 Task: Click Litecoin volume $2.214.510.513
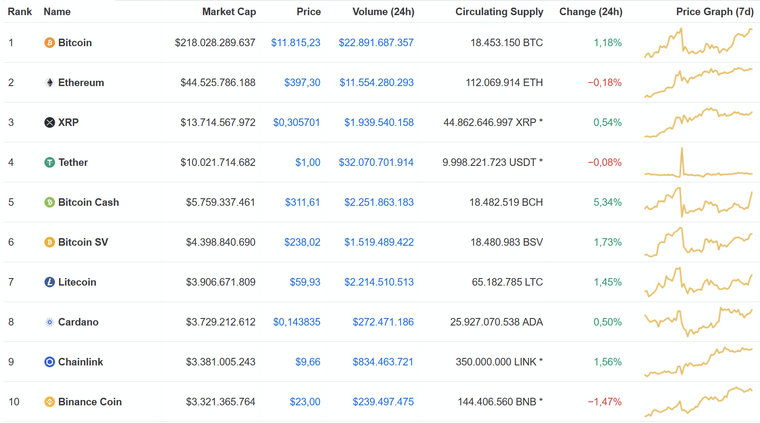(379, 282)
